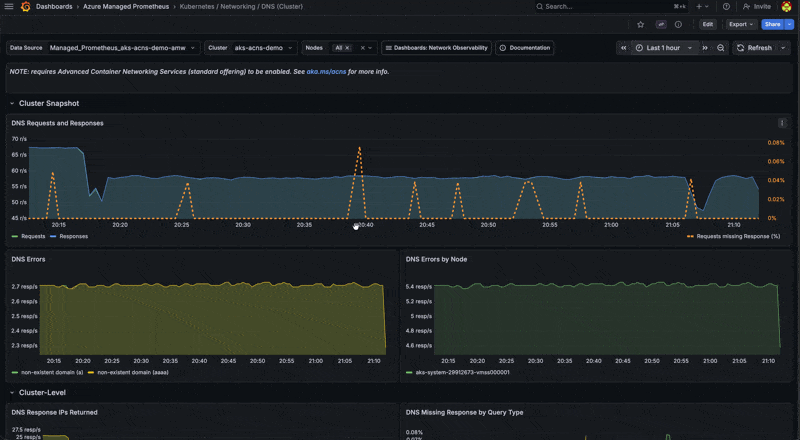Click the purple link badge icon
Screen dimensions: 800x440
click(x=661, y=25)
